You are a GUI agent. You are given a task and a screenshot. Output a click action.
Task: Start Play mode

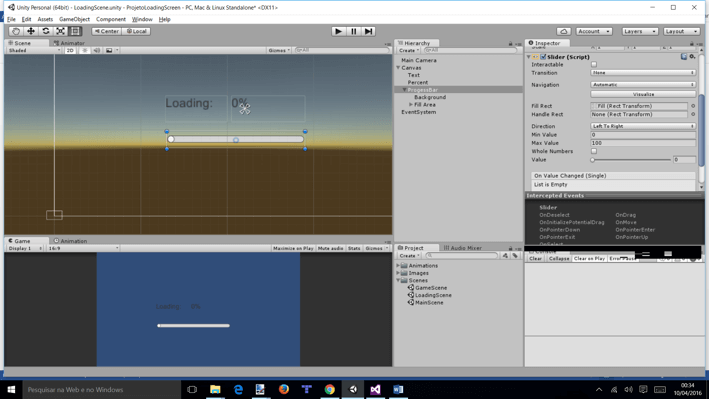point(338,31)
